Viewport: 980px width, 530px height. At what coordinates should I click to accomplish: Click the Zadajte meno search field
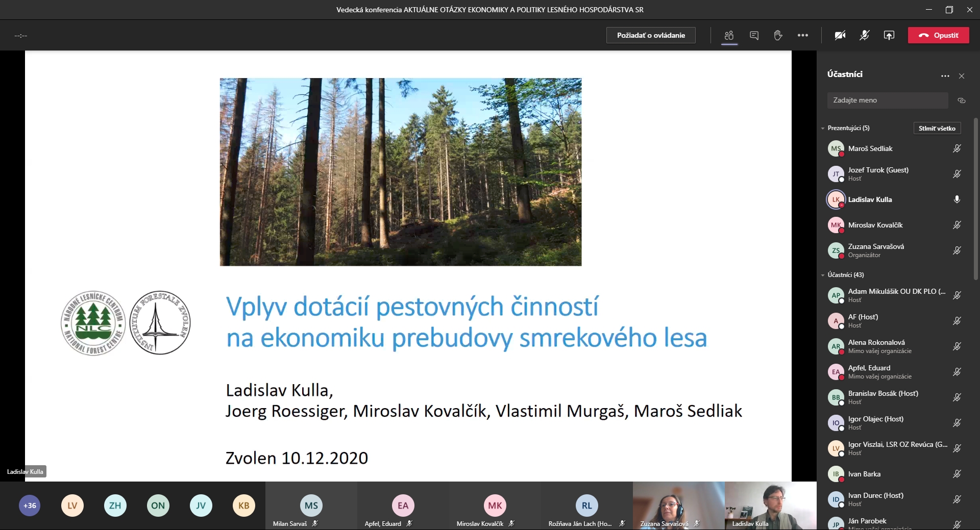[887, 100]
